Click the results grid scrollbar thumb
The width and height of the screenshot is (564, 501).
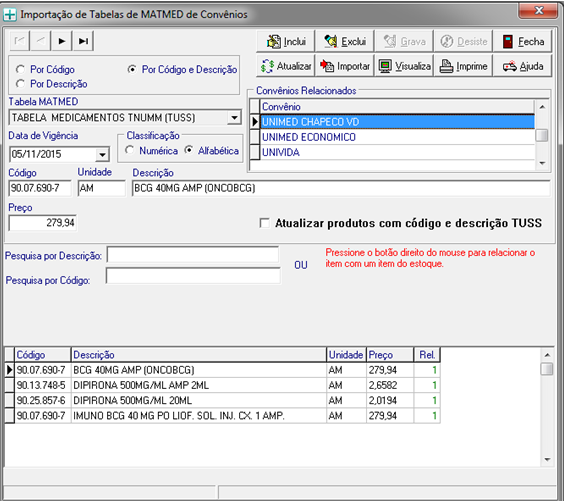(547, 369)
